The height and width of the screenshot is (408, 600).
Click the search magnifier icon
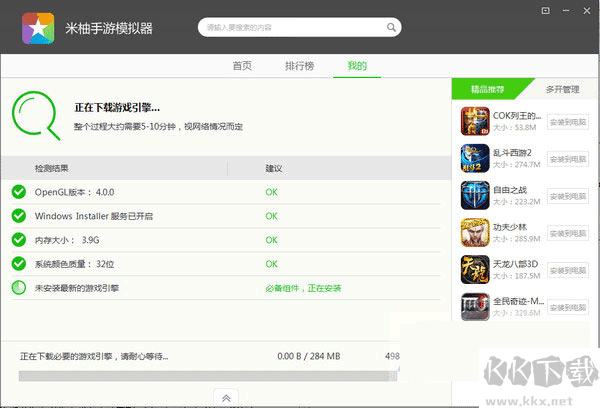pyautogui.click(x=391, y=28)
